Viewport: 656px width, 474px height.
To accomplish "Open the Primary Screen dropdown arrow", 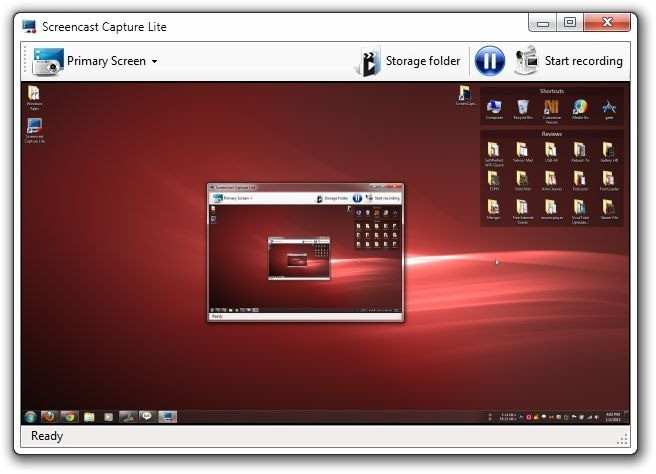I will click(x=154, y=61).
